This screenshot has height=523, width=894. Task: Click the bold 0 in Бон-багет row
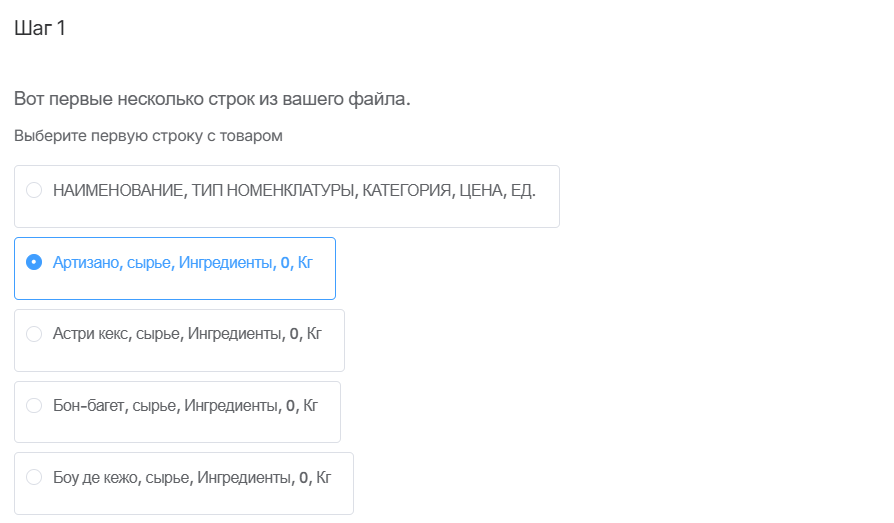click(290, 406)
